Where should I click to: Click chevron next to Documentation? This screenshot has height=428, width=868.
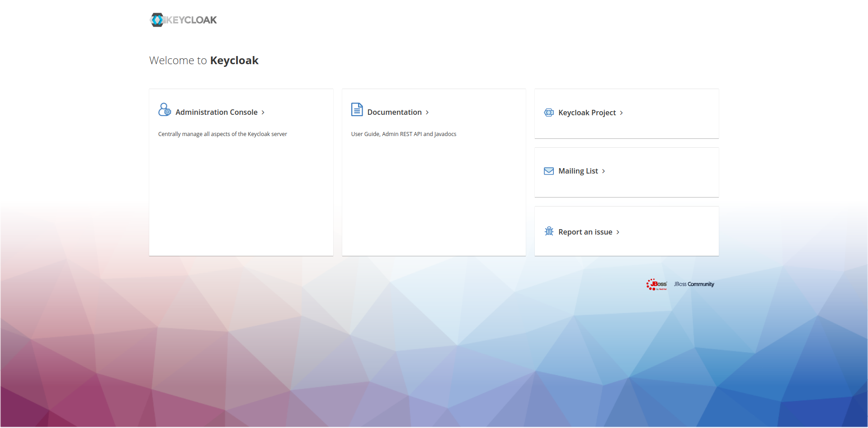(x=427, y=113)
